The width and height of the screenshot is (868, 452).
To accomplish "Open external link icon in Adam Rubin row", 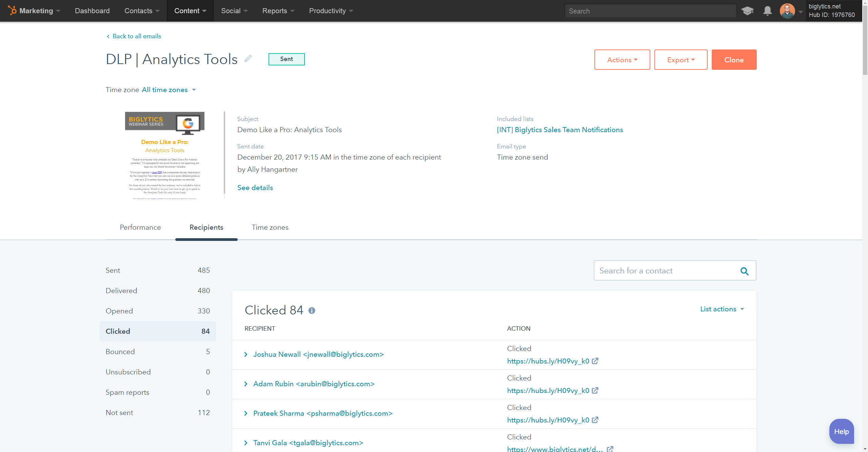I will point(595,391).
